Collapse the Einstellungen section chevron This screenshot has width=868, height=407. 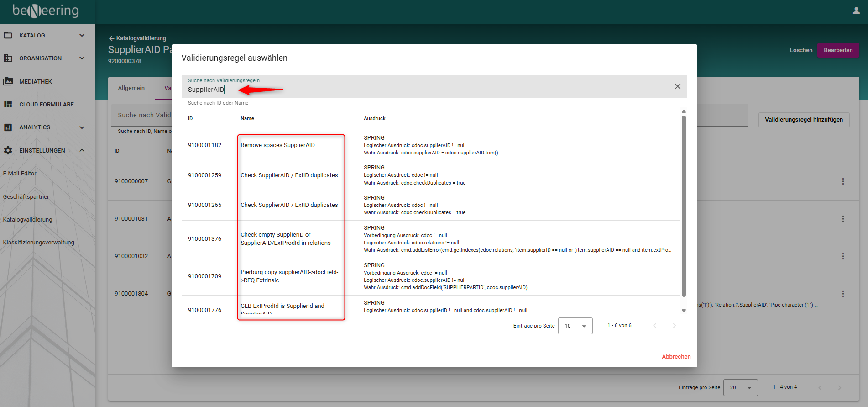coord(82,150)
